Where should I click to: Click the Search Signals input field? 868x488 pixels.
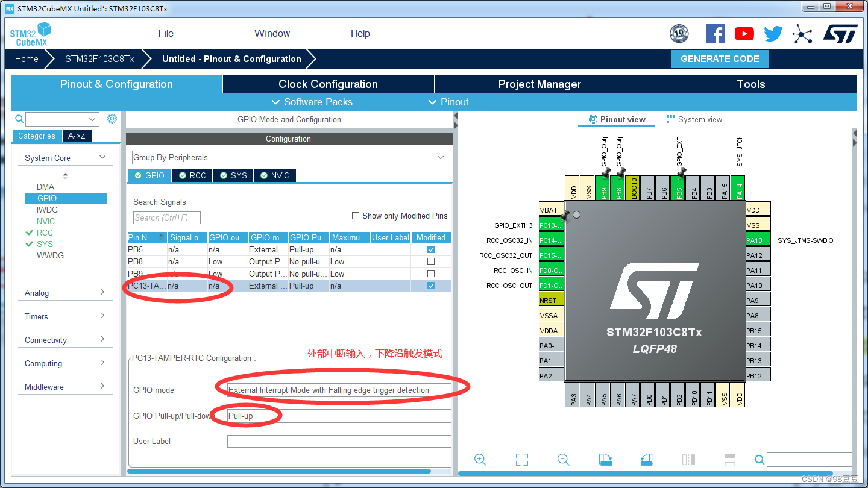click(167, 217)
